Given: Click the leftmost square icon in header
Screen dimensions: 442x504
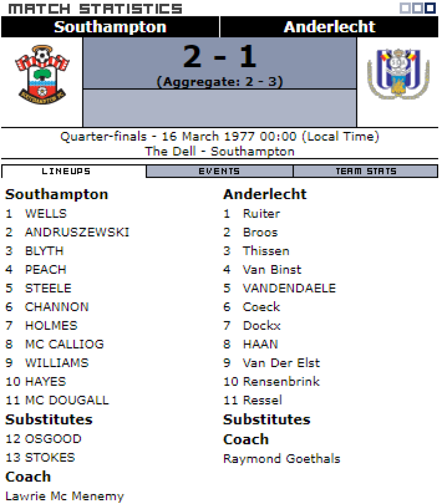Looking at the screenshot, I should pyautogui.click(x=404, y=8).
